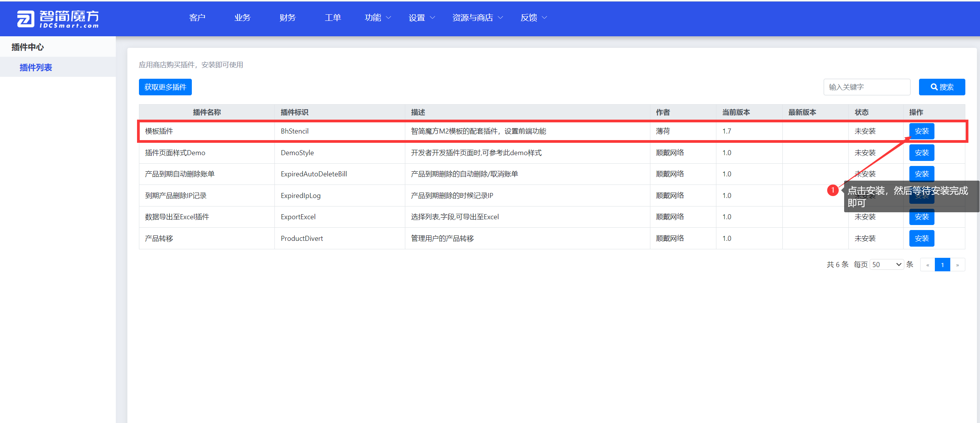Expand the 反馈 dropdown menu
Image resolution: width=980 pixels, height=423 pixels.
tap(534, 18)
